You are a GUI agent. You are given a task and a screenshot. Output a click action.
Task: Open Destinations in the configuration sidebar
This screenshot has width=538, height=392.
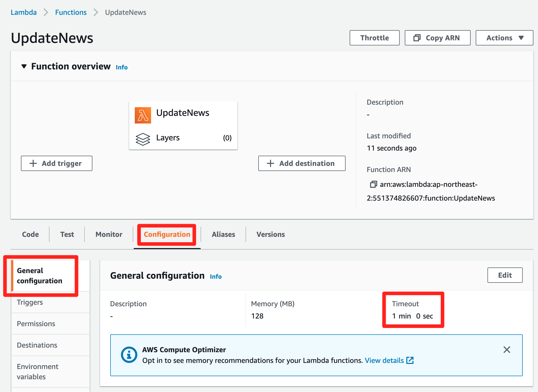pos(51,345)
